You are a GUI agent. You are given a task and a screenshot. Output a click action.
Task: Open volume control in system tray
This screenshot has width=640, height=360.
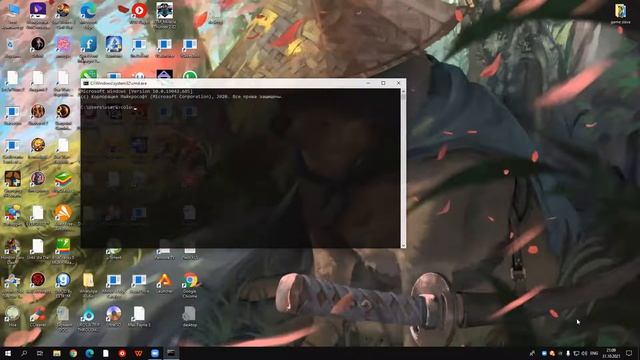coord(584,353)
